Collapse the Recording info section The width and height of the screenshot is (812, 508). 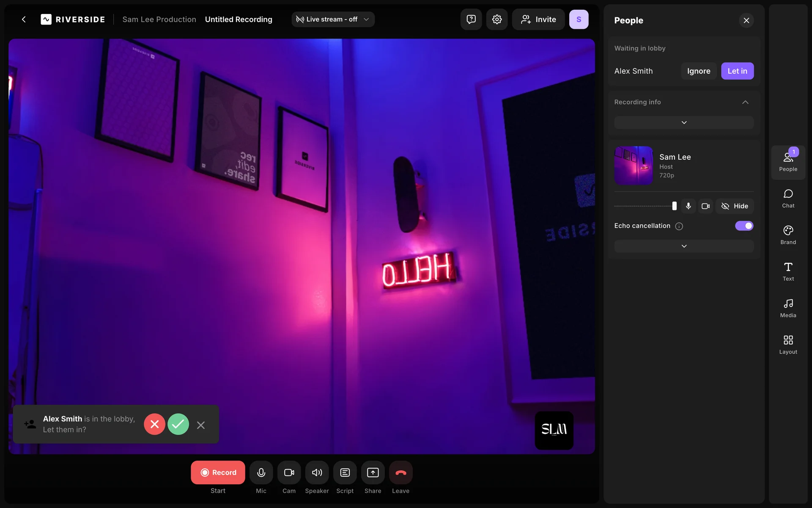click(745, 102)
